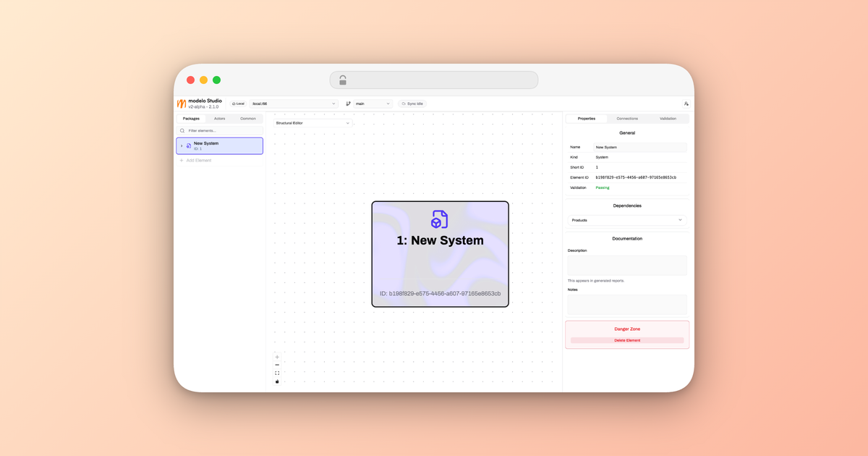Click the Description text area
Viewport: 868px width, 456px height.
[x=627, y=265]
